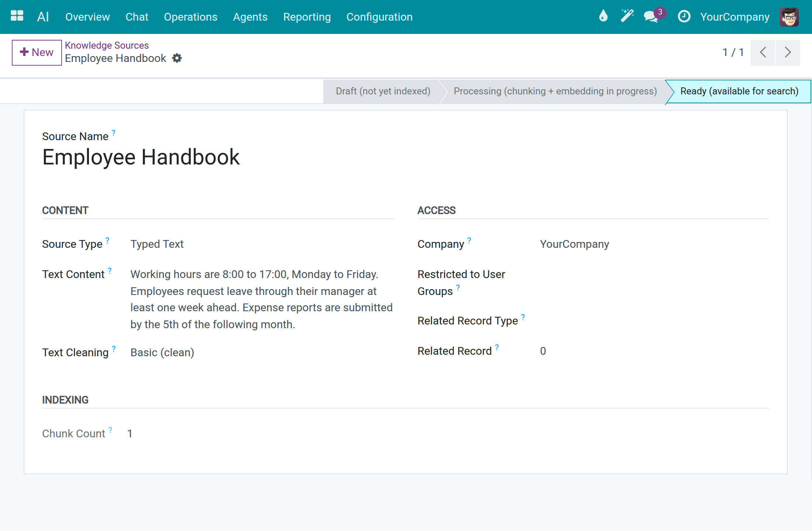Show help tooltip for Source Name

[114, 132]
